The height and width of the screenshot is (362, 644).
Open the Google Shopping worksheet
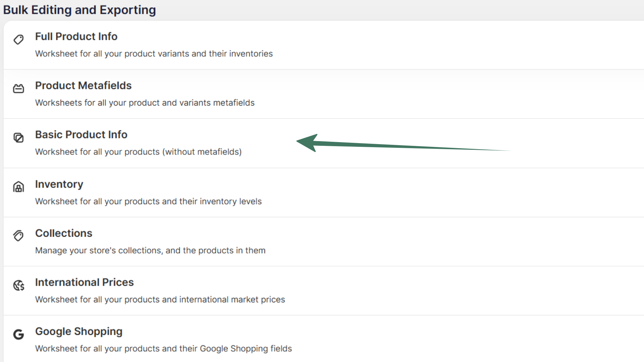coord(79,331)
